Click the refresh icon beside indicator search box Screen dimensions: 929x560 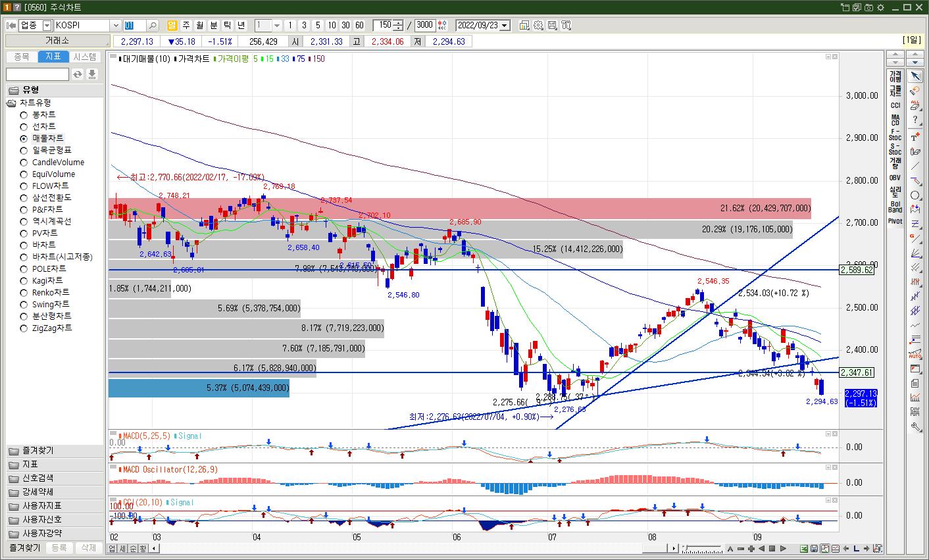pos(78,74)
